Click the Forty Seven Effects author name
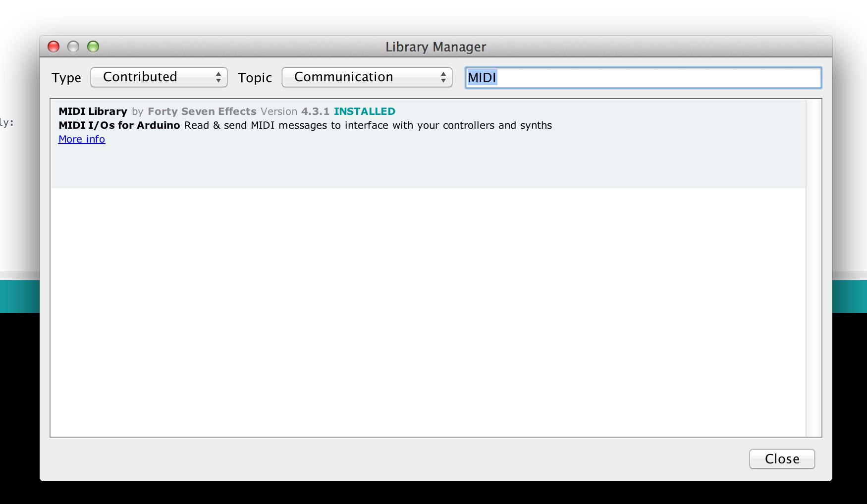The width and height of the screenshot is (867, 504). [x=202, y=111]
